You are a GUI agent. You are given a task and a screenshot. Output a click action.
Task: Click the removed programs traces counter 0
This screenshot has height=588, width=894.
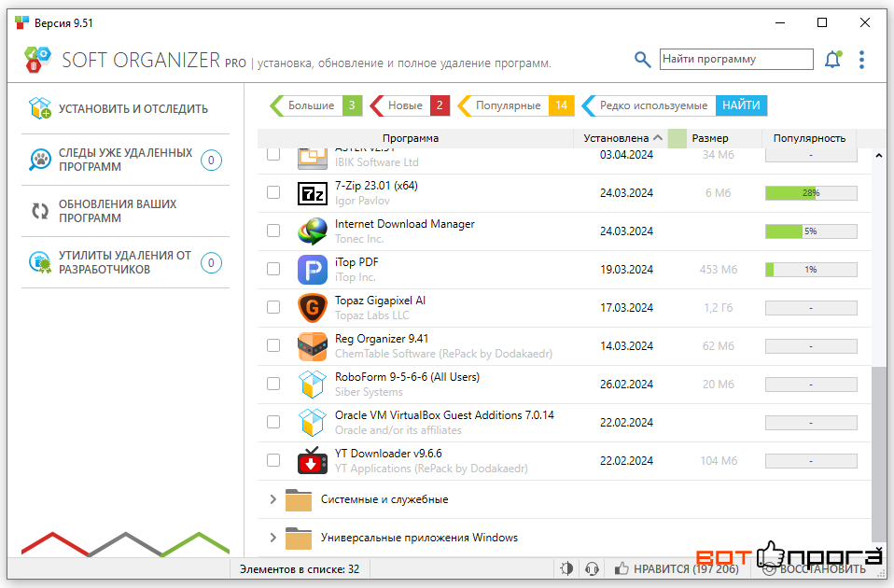click(211, 161)
